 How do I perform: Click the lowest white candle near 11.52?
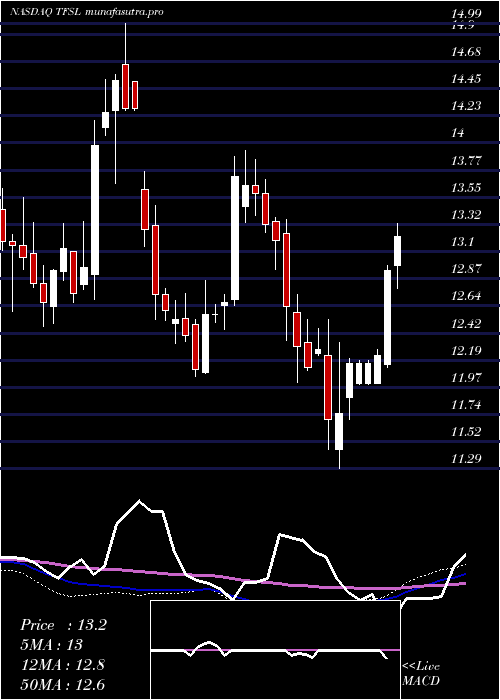339,431
